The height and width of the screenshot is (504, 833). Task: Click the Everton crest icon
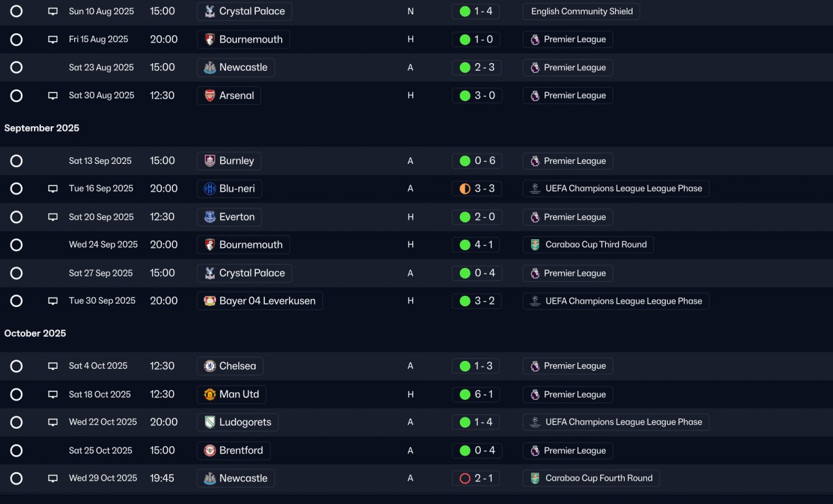pos(210,217)
